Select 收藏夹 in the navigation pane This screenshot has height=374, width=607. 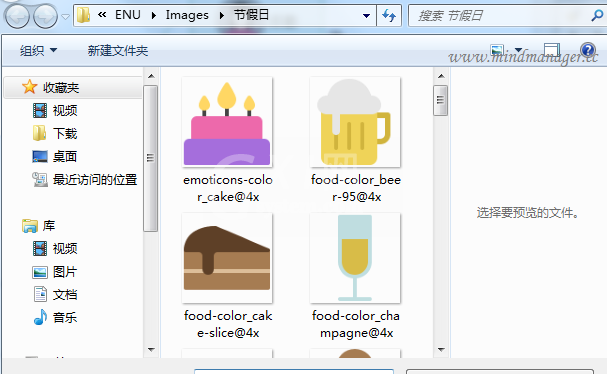74,87
